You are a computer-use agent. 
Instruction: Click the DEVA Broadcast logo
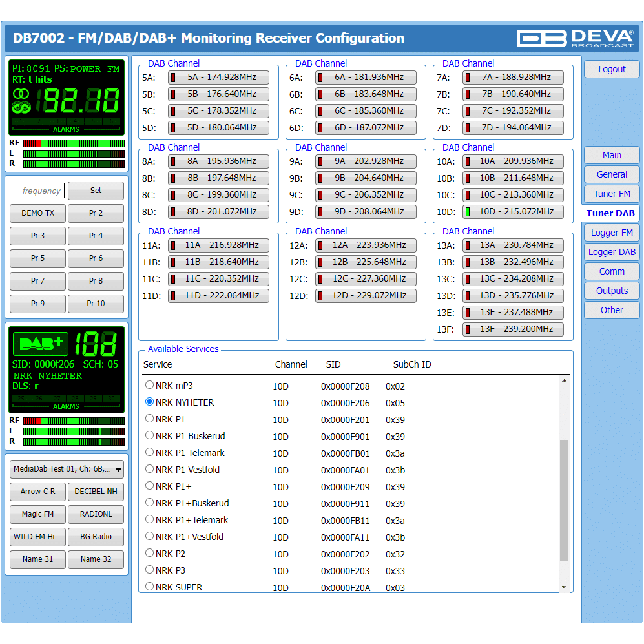click(x=574, y=38)
